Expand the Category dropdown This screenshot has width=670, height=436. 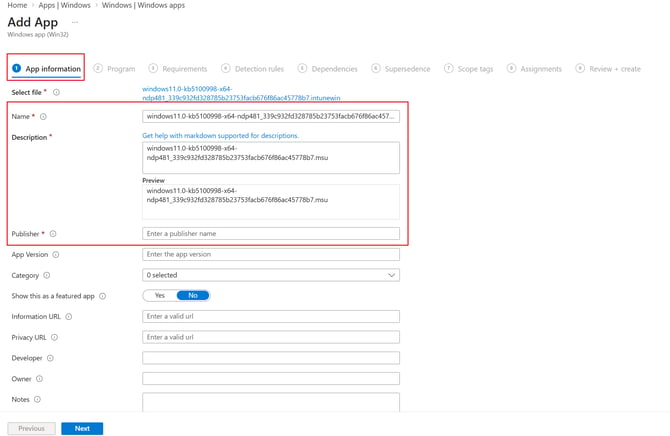[x=271, y=275]
